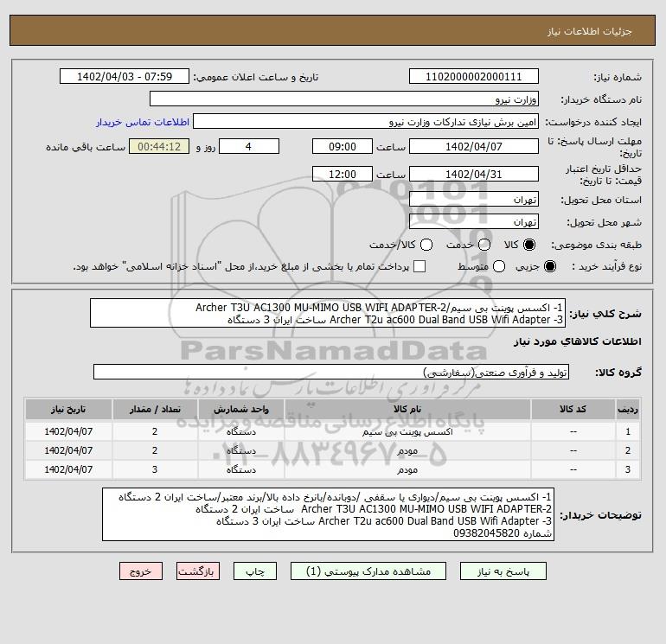The height and width of the screenshot is (644, 666).
Task: Click the کد کالا column header
Action: (x=573, y=409)
